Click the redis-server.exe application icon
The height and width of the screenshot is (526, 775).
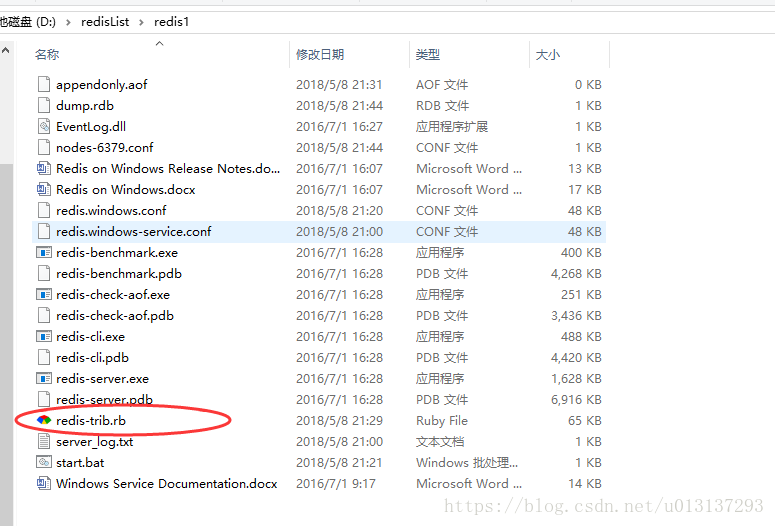click(44, 379)
